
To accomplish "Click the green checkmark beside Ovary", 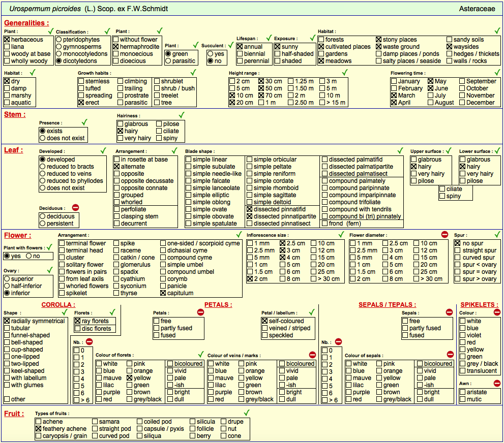I will click(50, 270).
